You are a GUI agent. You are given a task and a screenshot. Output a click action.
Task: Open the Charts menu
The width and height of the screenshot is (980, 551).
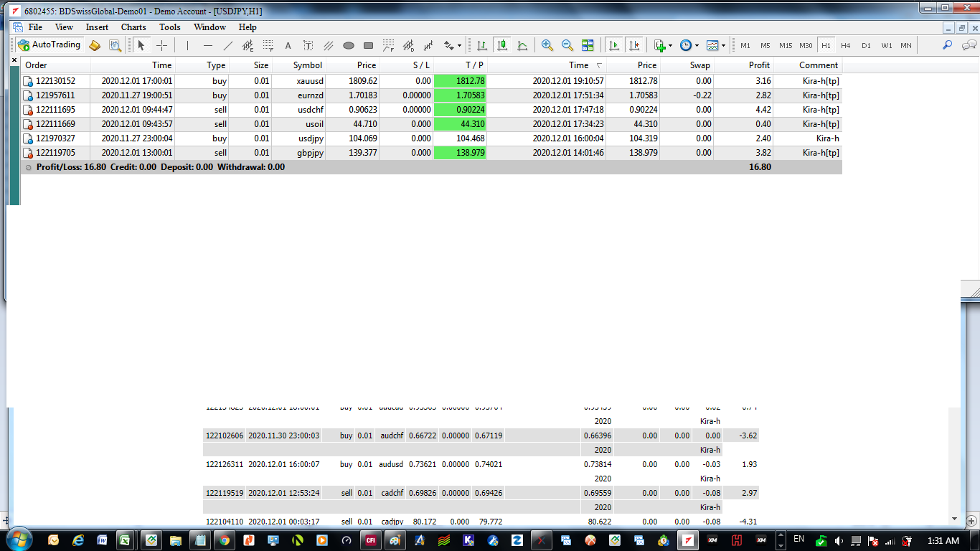click(133, 27)
